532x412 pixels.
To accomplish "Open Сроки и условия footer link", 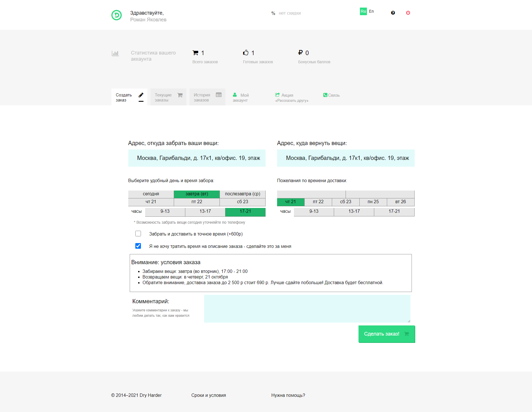I will click(x=208, y=395).
